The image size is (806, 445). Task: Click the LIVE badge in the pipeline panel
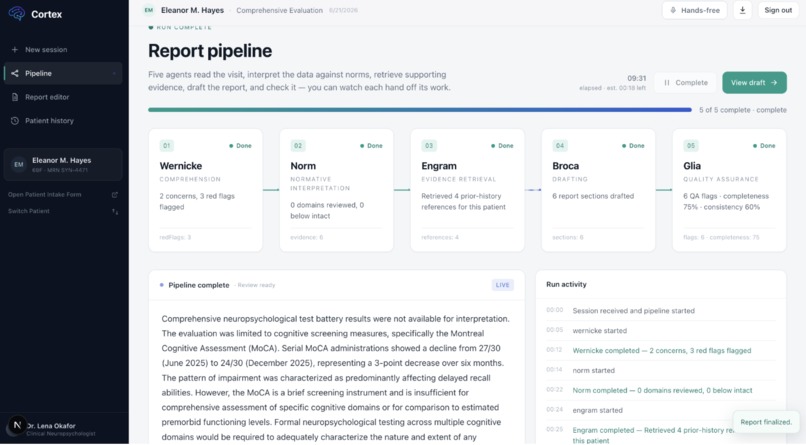[502, 285]
